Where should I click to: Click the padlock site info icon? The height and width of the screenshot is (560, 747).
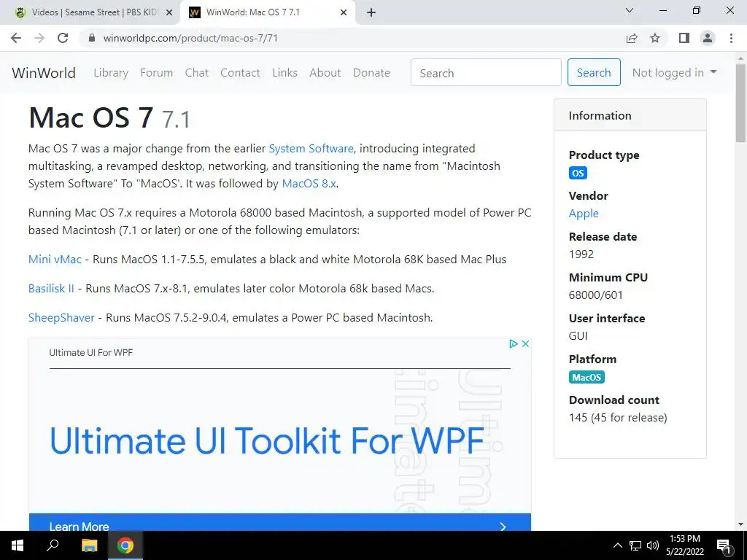click(x=92, y=38)
